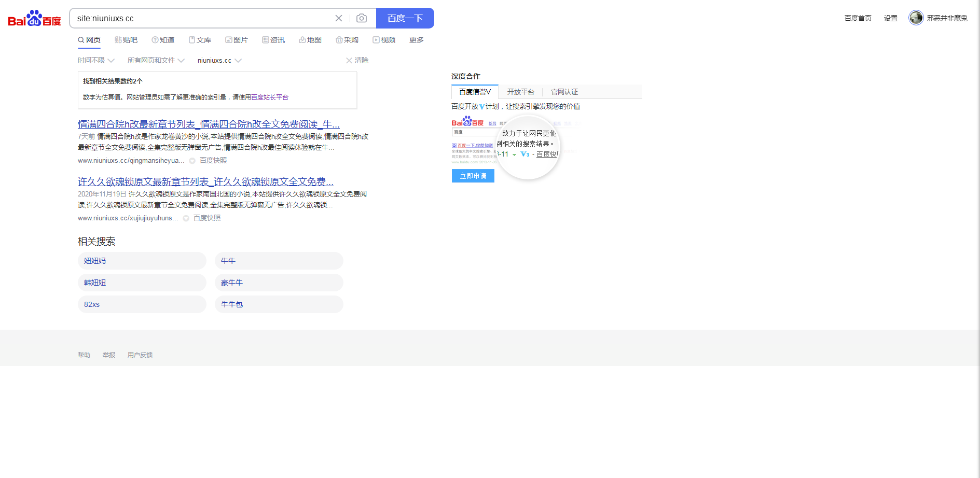This screenshot has width=980, height=478.
Task: Select related search 牛牛包
Action: [x=279, y=304]
